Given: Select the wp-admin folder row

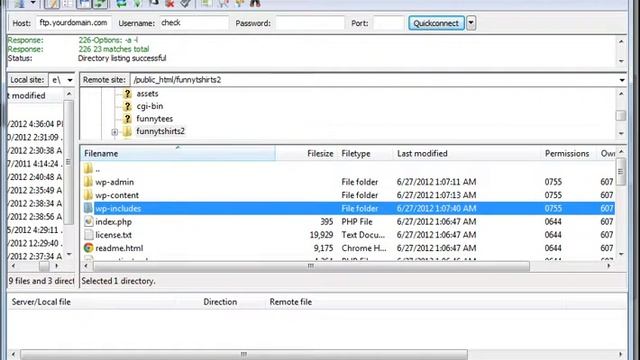Looking at the screenshot, I should (348, 182).
